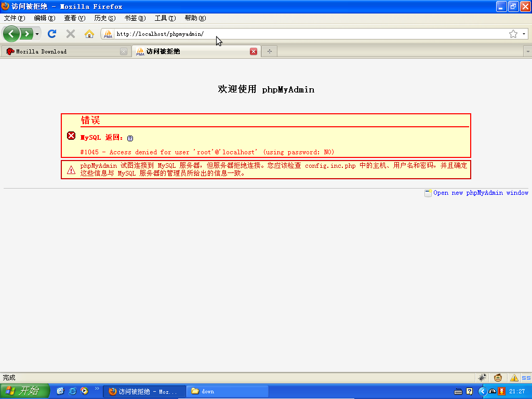Click the Firebug bug icon in status bar
The width and height of the screenshot is (532, 399).
(x=482, y=377)
